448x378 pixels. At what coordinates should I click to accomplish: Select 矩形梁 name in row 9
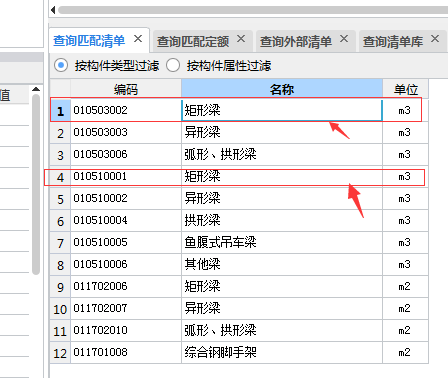(x=282, y=286)
